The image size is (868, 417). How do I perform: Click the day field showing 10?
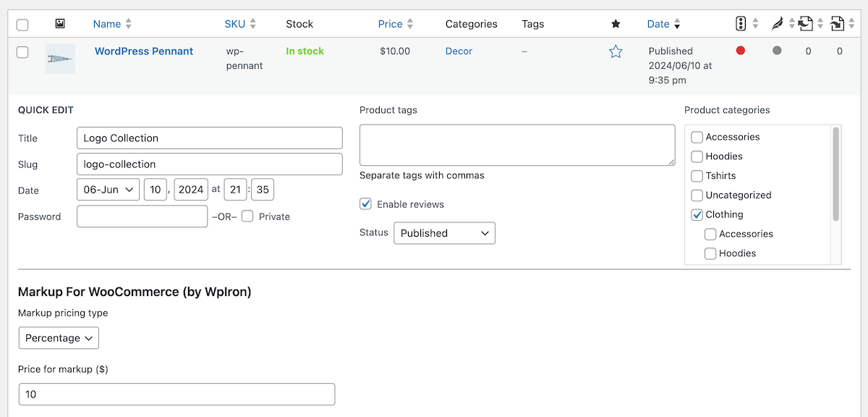pos(155,190)
